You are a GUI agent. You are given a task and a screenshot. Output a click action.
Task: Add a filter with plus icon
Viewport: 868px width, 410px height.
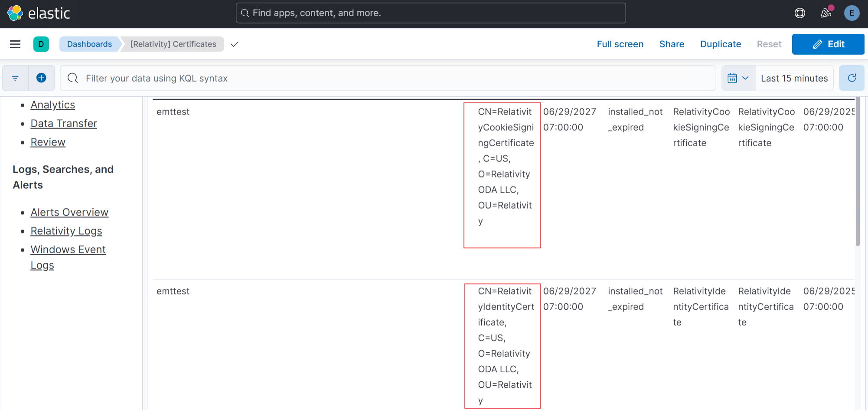click(x=41, y=78)
